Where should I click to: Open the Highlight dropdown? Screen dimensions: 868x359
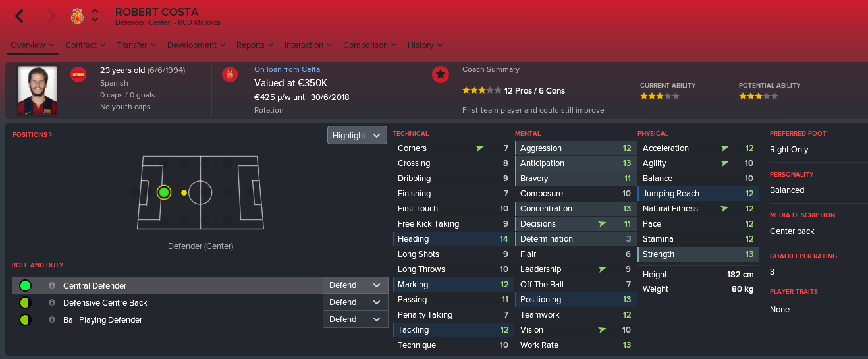357,135
